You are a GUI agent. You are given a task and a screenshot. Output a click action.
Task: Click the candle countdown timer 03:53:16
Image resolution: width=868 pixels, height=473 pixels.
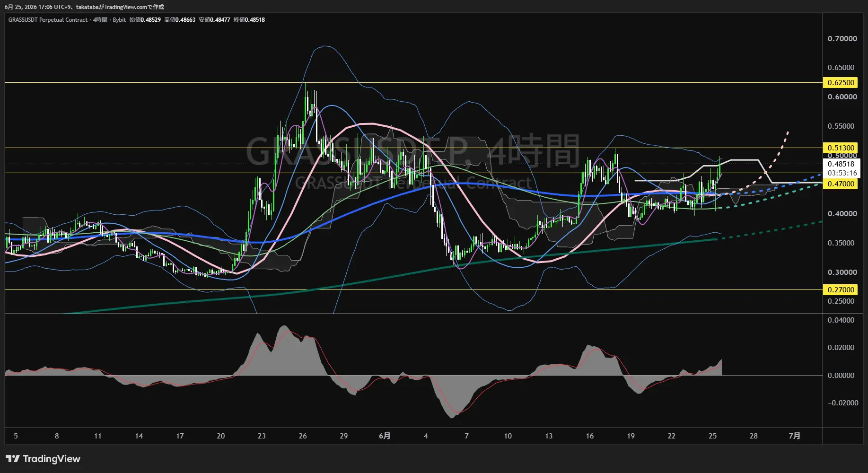pyautogui.click(x=842, y=173)
